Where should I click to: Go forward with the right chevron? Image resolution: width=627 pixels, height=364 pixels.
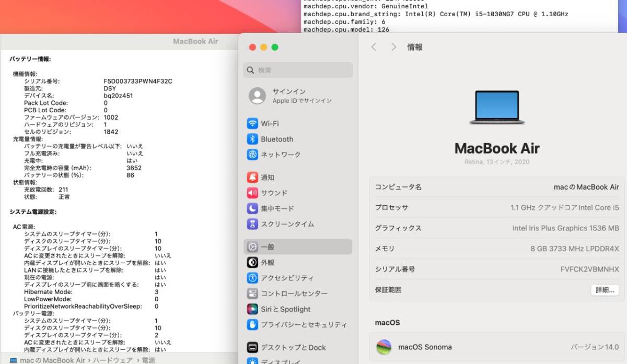pos(393,47)
